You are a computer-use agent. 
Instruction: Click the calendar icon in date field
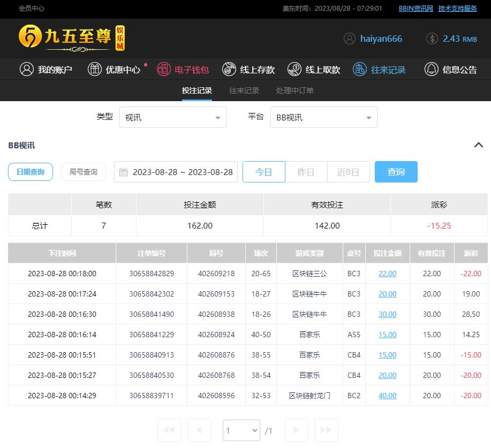click(123, 172)
